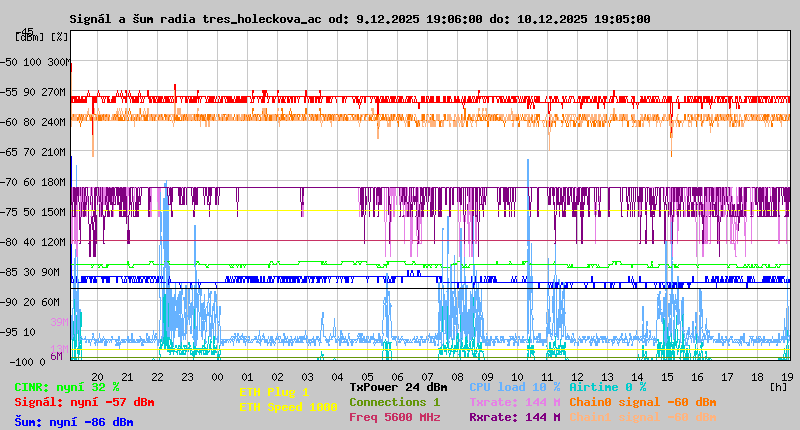Click the '-80 40 120M' y-axis label
The width and height of the screenshot is (800, 430).
[x=33, y=242]
